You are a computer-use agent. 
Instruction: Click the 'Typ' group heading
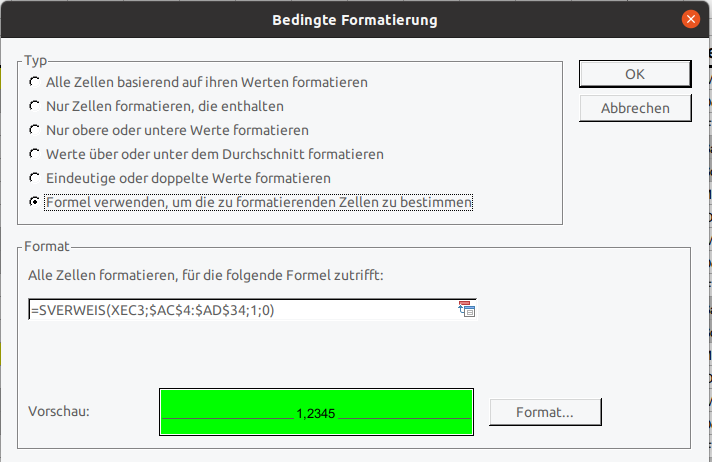click(x=36, y=61)
